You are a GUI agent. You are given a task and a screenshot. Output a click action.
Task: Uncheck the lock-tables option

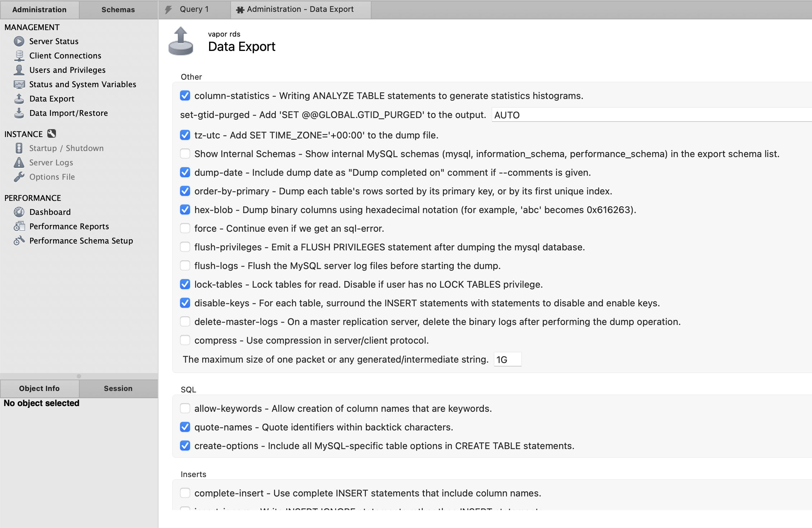pyautogui.click(x=185, y=284)
